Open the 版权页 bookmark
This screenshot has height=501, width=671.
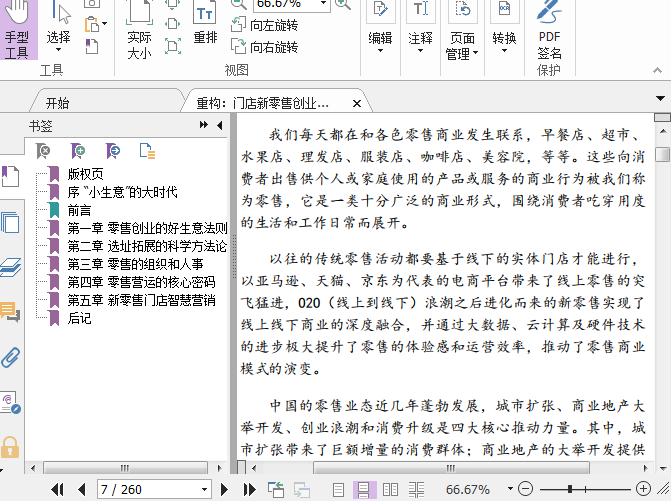pyautogui.click(x=85, y=174)
